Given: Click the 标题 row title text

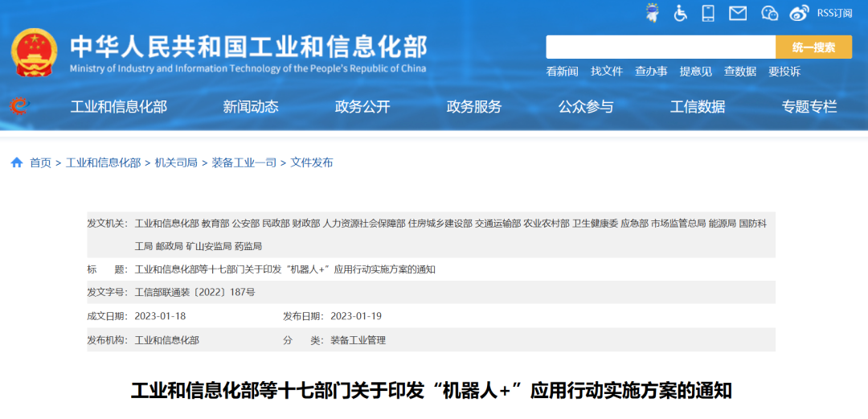Looking at the screenshot, I should tap(285, 270).
